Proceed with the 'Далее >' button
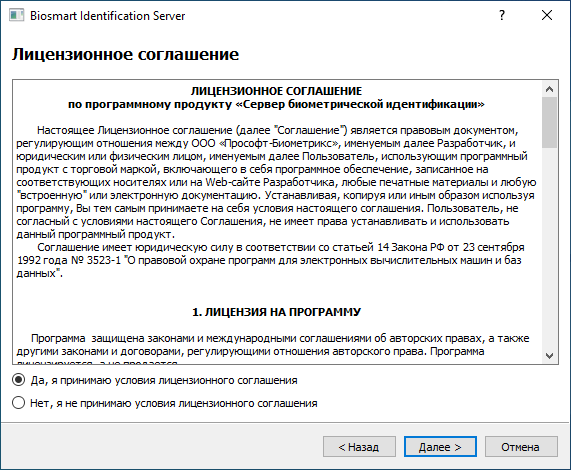 coord(440,447)
